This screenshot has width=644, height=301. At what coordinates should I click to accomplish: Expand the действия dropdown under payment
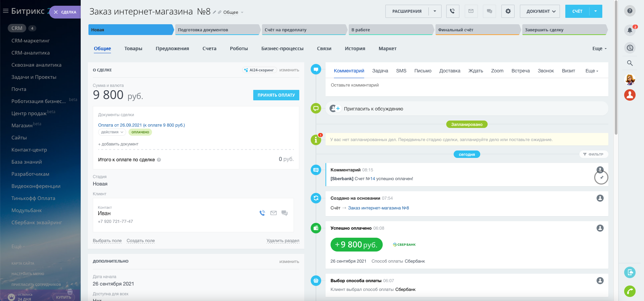112,132
